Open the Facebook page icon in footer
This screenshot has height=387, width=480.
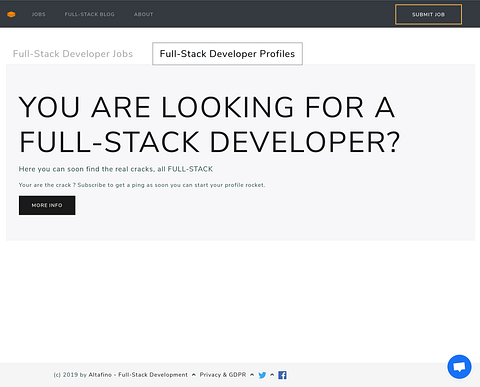click(282, 375)
